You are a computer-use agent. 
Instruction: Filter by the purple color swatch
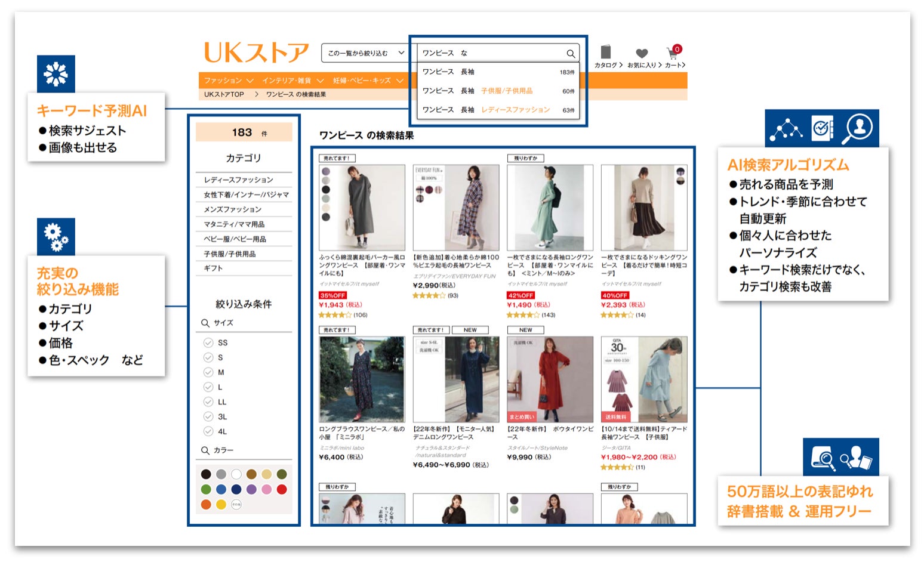tap(251, 489)
